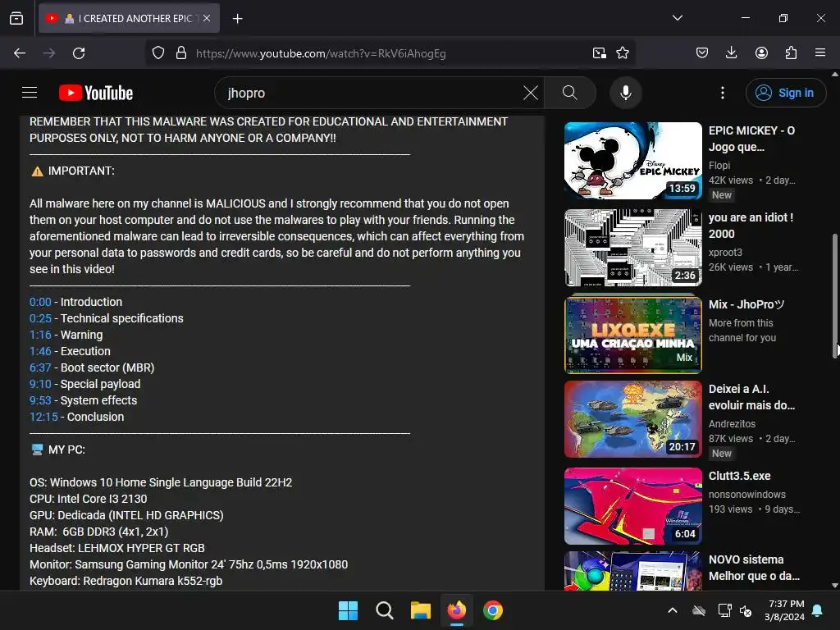This screenshot has height=630, width=840.
Task: Open the Firefox downloads panel
Action: [x=731, y=53]
